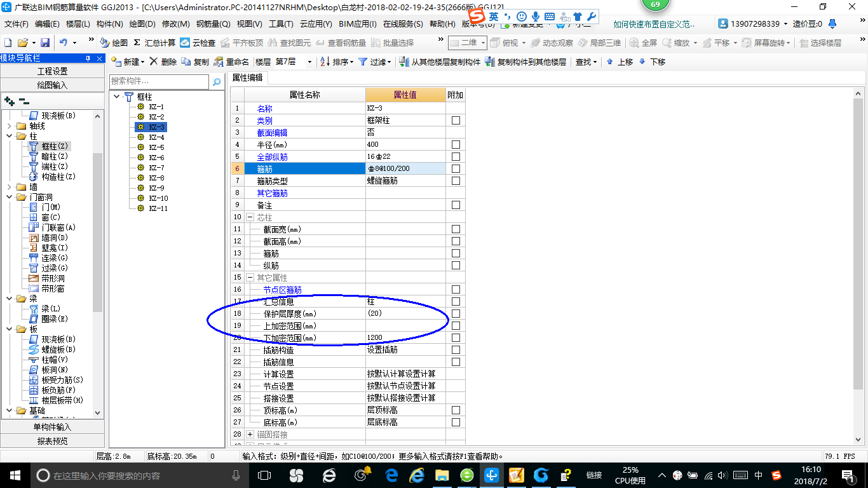The height and width of the screenshot is (488, 868).
Task: Toggle 附加 checkbox for 类别 row
Action: coord(456,121)
